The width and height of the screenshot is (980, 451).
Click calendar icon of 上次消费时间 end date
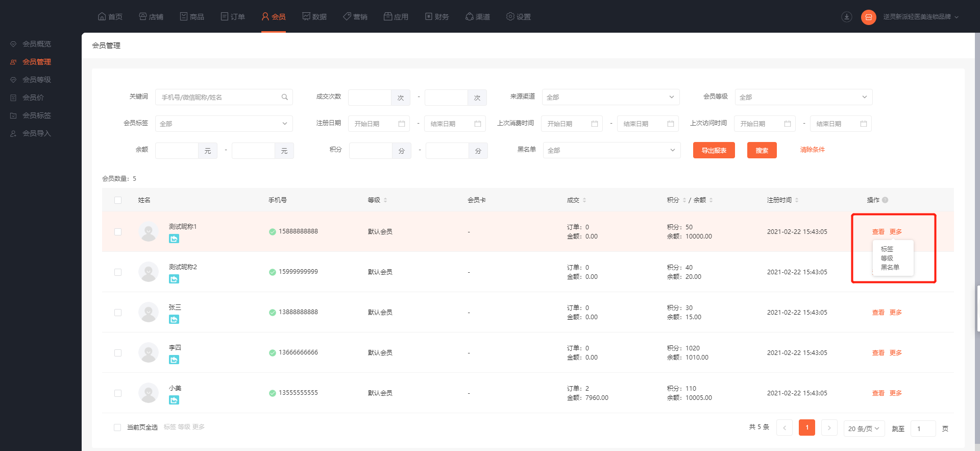(x=671, y=124)
